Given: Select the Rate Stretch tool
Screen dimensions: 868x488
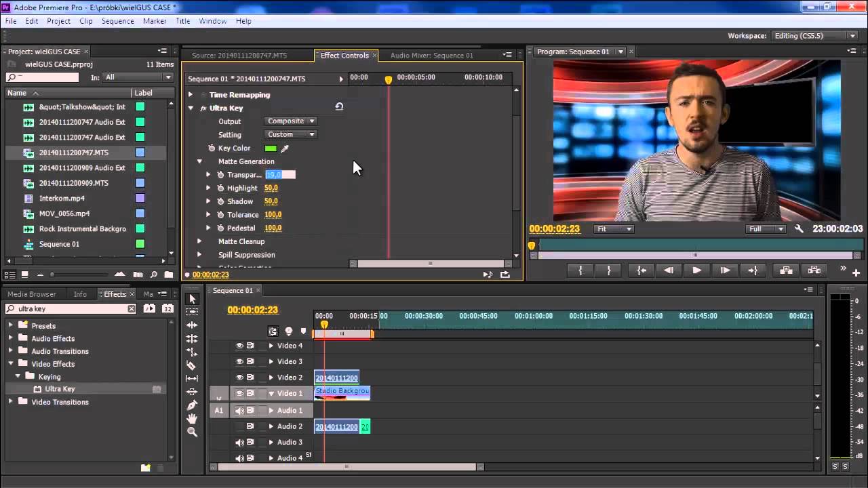Looking at the screenshot, I should (192, 352).
